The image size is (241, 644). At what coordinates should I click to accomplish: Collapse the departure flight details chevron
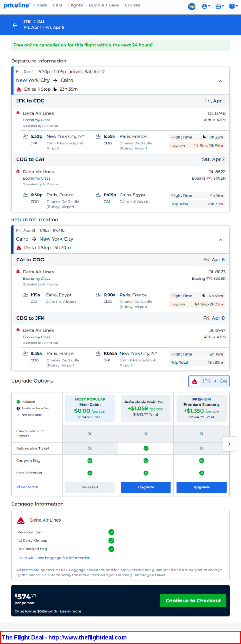[220, 81]
